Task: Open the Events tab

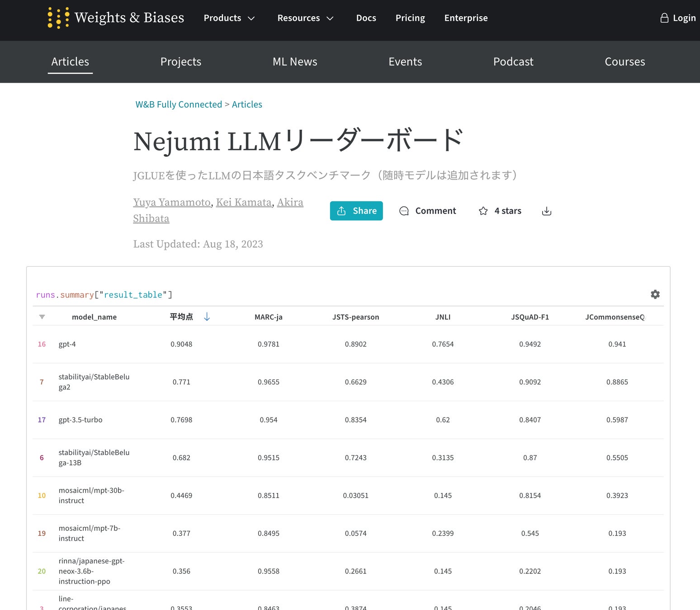Action: (405, 62)
